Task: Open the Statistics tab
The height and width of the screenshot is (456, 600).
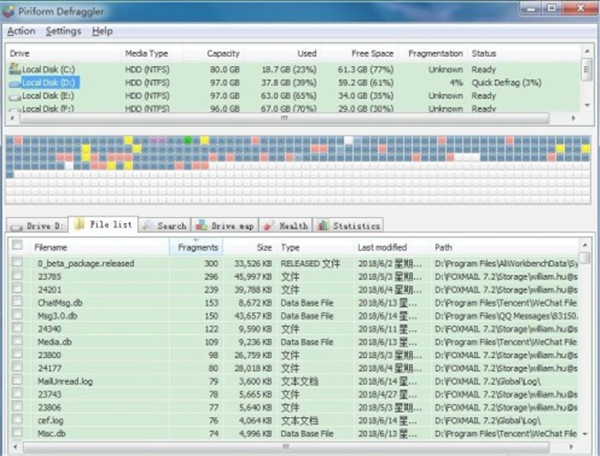Action: pyautogui.click(x=343, y=226)
